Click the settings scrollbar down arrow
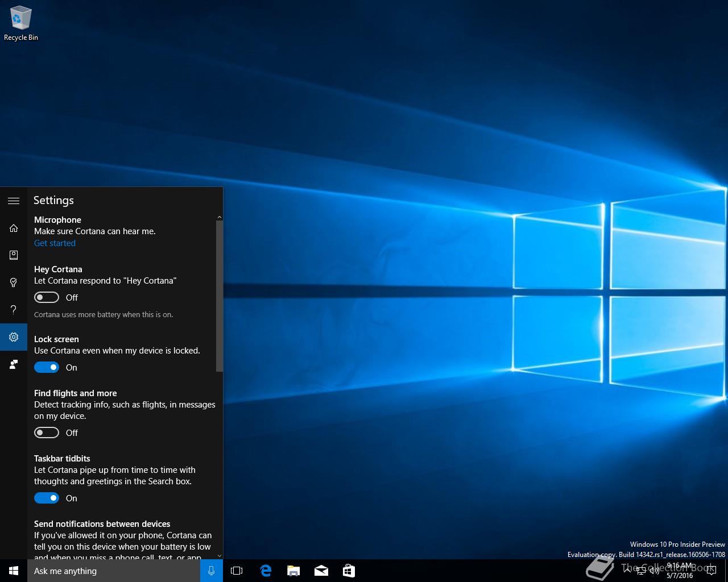The image size is (728, 582). [220, 556]
